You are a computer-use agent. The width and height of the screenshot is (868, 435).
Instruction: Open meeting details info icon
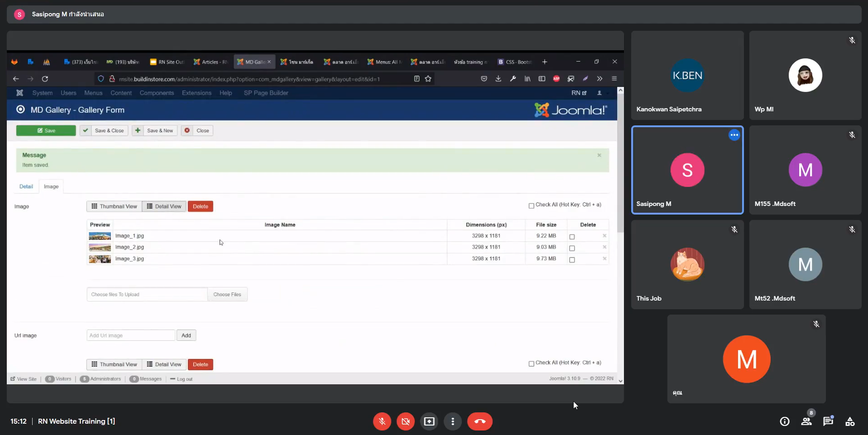click(x=784, y=421)
